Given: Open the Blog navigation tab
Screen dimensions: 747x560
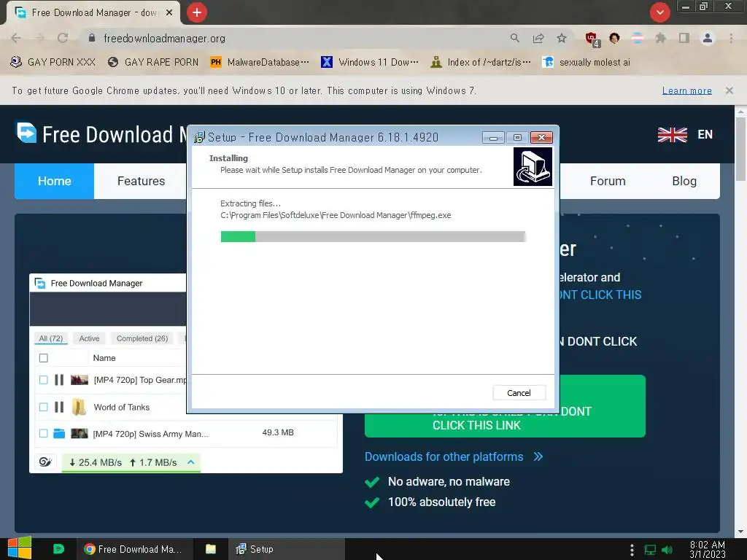Looking at the screenshot, I should (684, 181).
